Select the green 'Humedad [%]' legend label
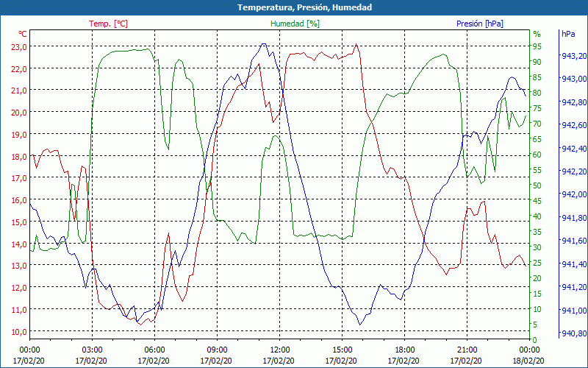This screenshot has height=368, width=588. point(295,24)
